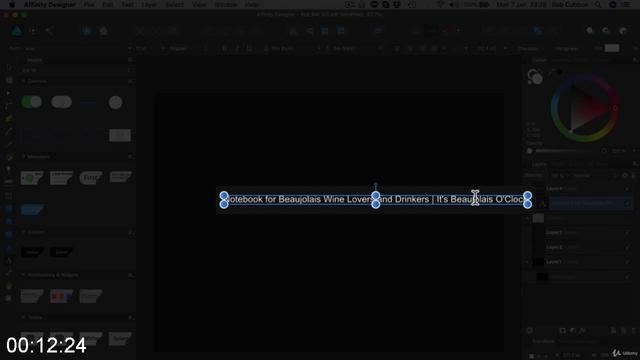Image resolution: width=640 pixels, height=360 pixels.
Task: Click the text colour swatch in context toolbar
Action: [612, 48]
